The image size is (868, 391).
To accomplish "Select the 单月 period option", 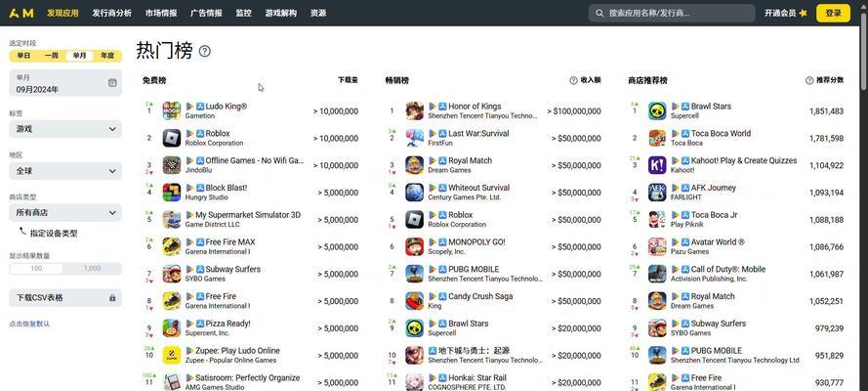I will point(80,56).
